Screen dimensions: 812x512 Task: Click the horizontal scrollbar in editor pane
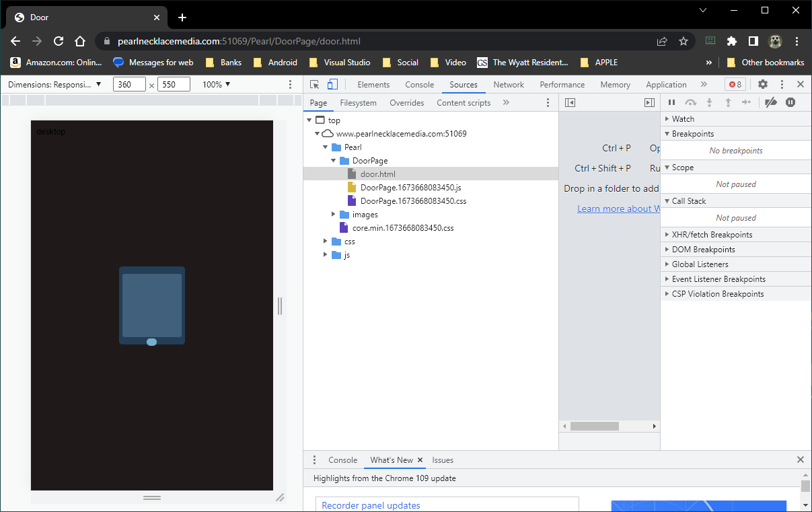(x=594, y=427)
